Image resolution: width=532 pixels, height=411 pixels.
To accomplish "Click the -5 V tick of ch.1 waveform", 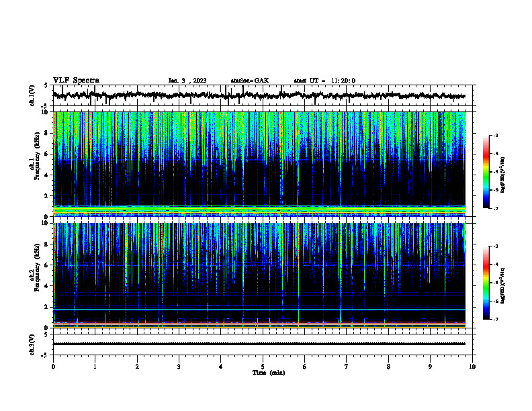I will [44, 106].
